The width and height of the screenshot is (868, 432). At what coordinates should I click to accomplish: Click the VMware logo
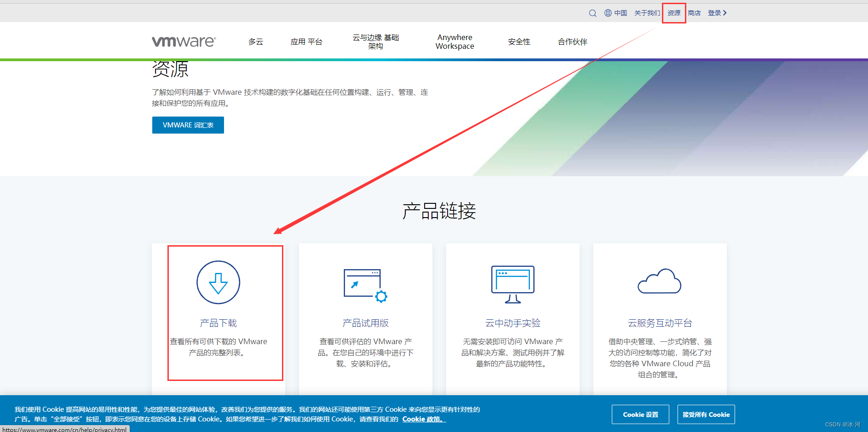pos(184,41)
